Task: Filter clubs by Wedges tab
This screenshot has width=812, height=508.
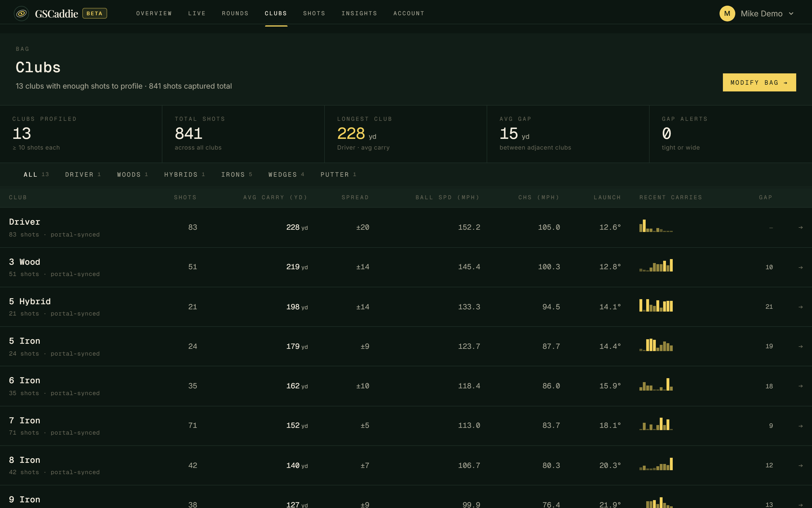Action: pos(286,174)
